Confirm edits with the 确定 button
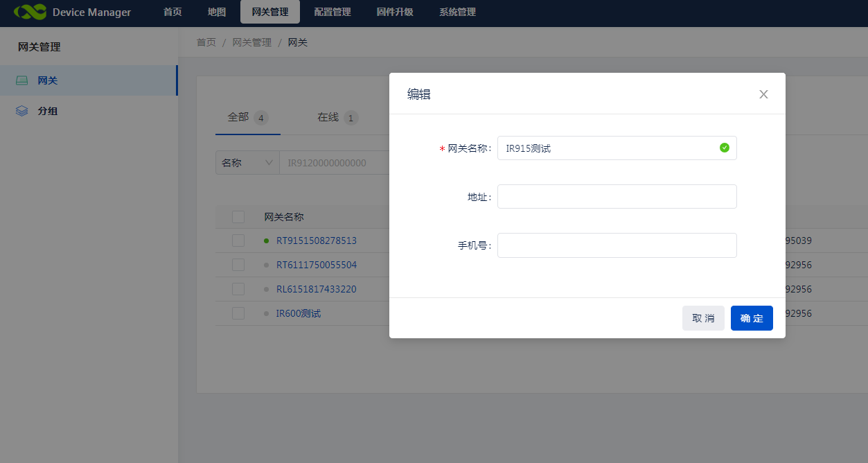 [752, 317]
